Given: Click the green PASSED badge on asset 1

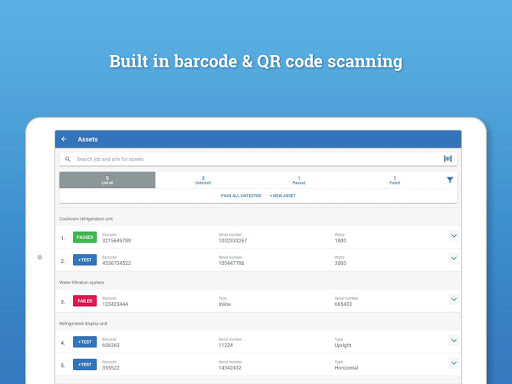Looking at the screenshot, I should click(85, 237).
